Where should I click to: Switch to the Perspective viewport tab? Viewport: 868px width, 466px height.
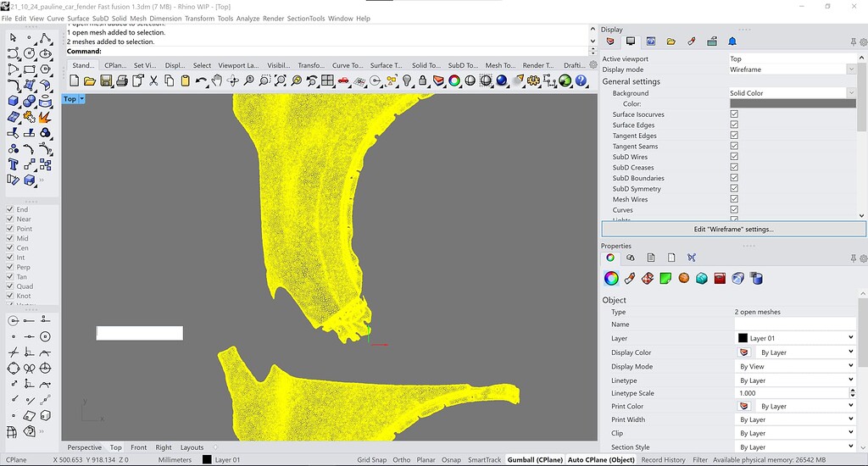(84, 447)
